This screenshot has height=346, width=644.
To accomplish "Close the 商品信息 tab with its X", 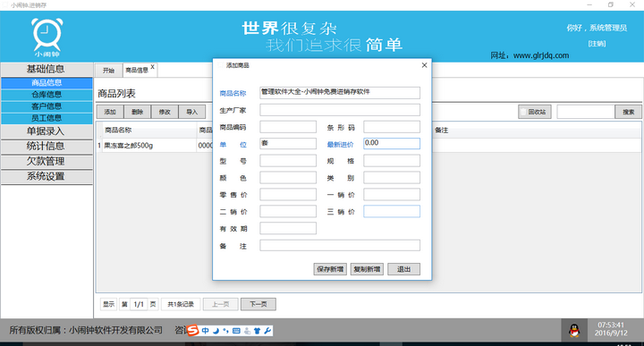I will click(152, 66).
